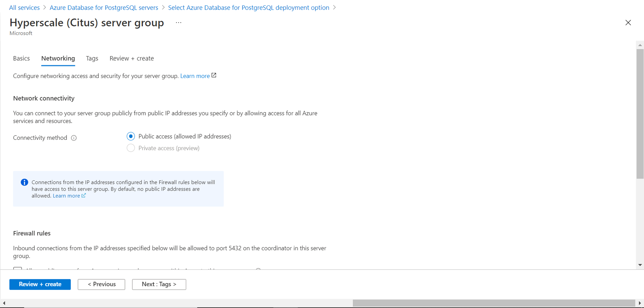Viewport: 644px width, 308px height.
Task: Click external link icon beside top Learn more
Action: pos(214,75)
